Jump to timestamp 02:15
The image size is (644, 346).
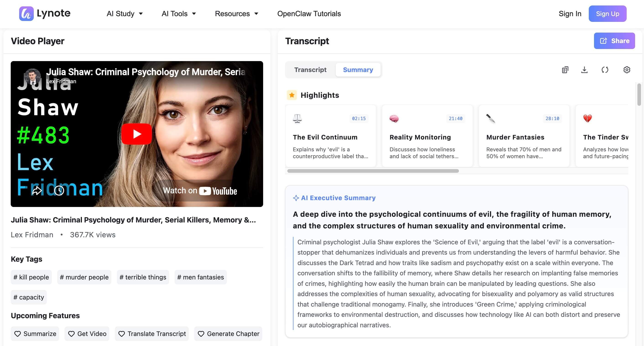[359, 119]
